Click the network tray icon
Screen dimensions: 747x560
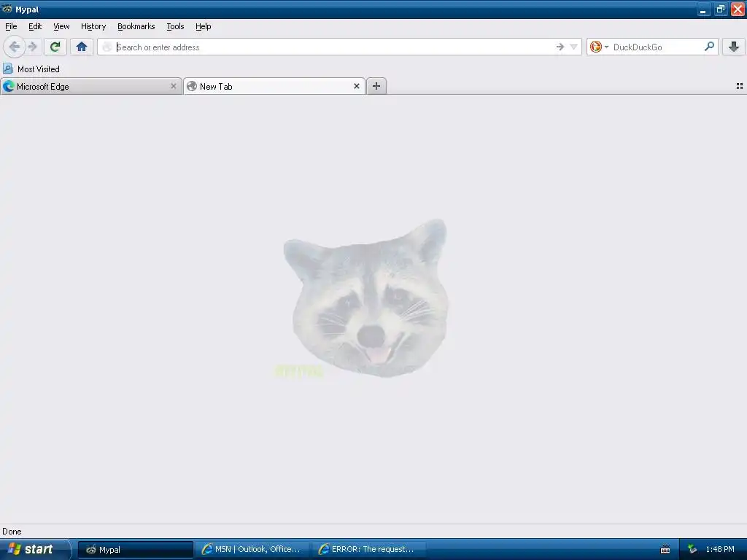pos(692,550)
